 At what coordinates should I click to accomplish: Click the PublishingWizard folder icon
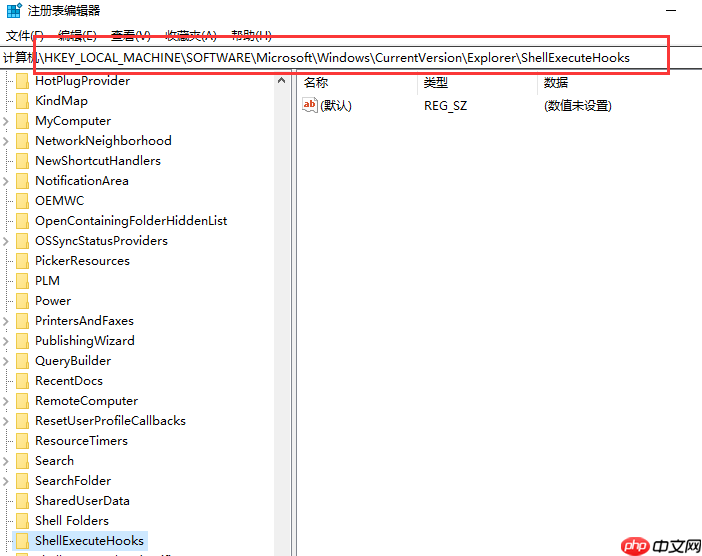22,341
